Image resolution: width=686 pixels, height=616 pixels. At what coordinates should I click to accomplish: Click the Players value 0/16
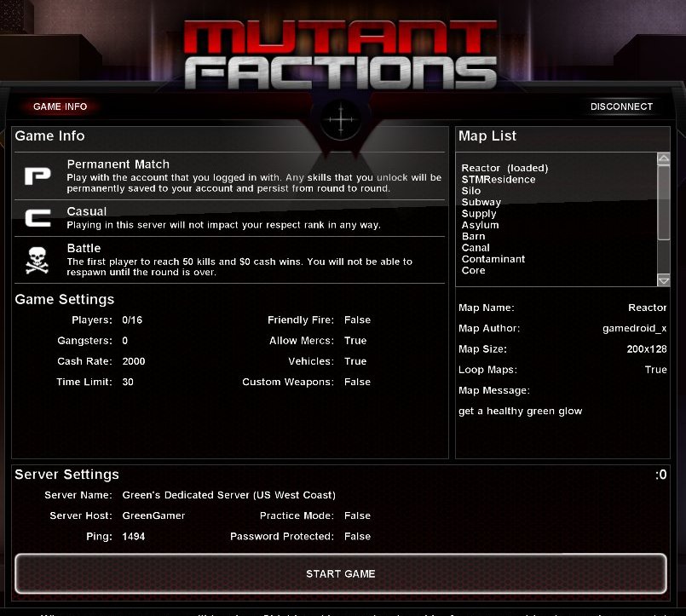(132, 320)
